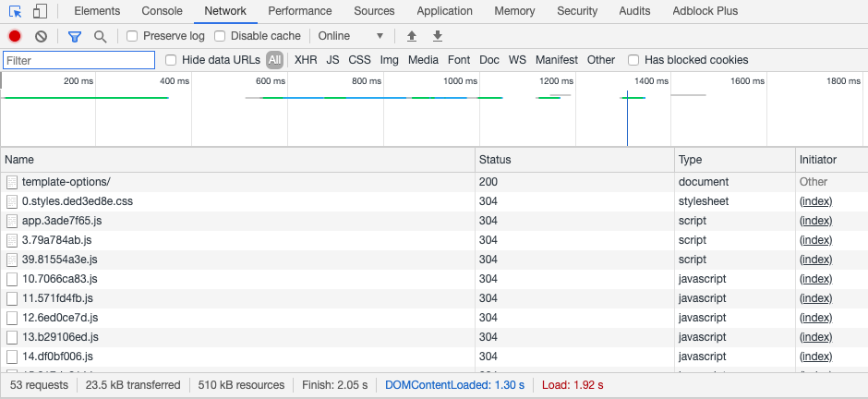Click 53 requests in status bar
868x399 pixels.
(x=39, y=385)
